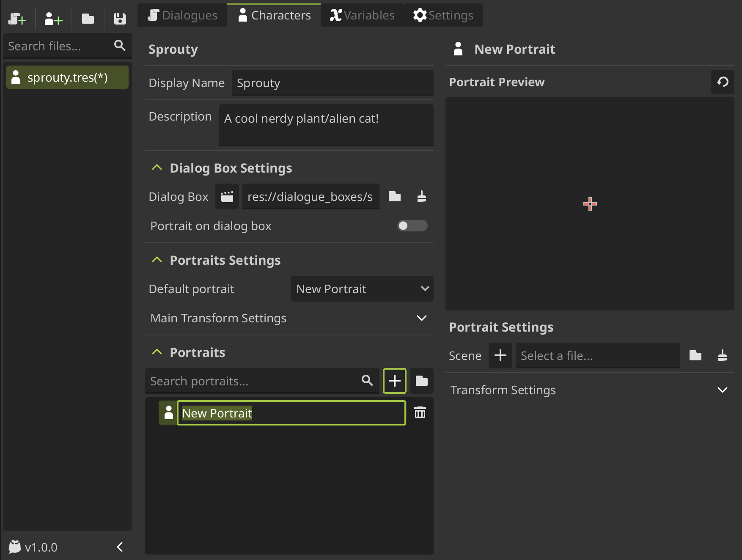Image resolution: width=742 pixels, height=560 pixels.
Task: Switch to the Dialogues tab
Action: click(x=182, y=15)
